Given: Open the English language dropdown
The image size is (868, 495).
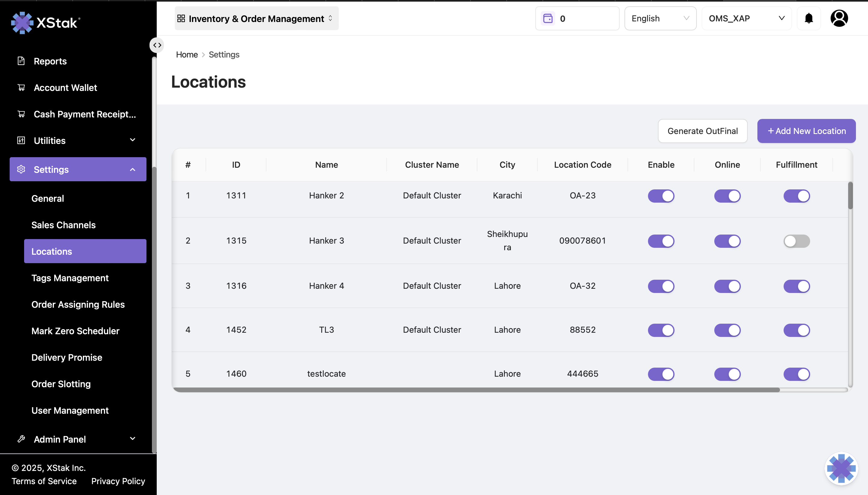Looking at the screenshot, I should click(660, 18).
